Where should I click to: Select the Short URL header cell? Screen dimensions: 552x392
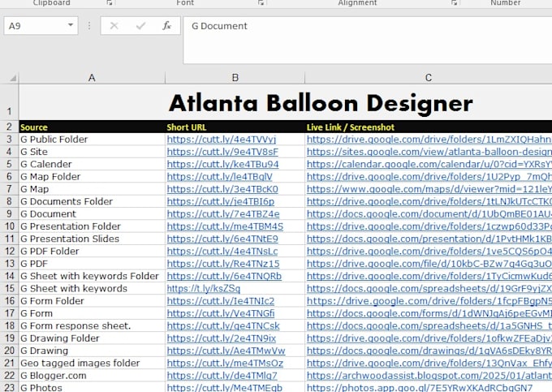pyautogui.click(x=235, y=127)
